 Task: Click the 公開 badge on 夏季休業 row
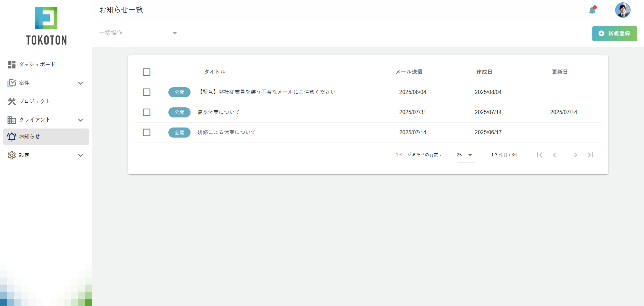pos(179,112)
